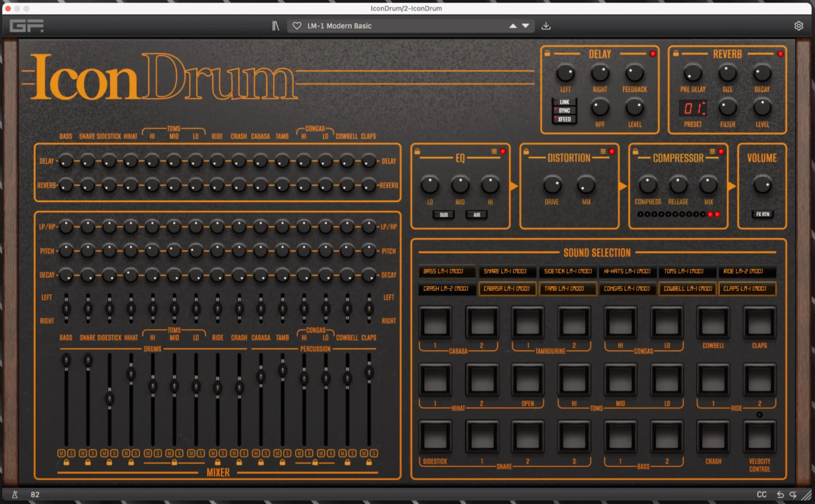Enable the EQ AIR switch
The height and width of the screenshot is (504, 815).
click(476, 215)
